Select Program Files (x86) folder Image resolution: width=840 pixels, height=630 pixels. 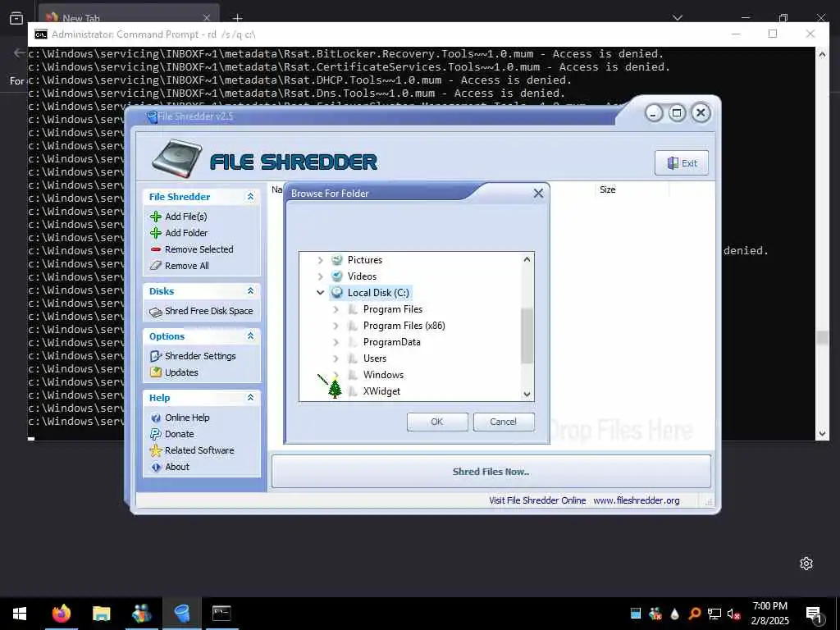[404, 326]
